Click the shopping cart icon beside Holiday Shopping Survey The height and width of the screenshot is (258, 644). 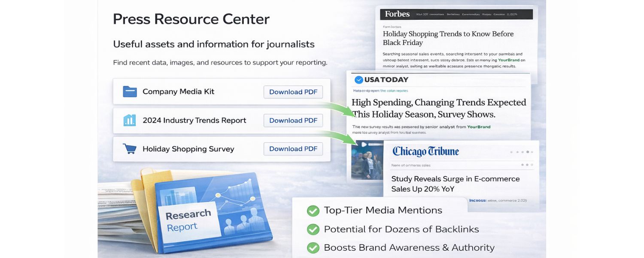[129, 148]
